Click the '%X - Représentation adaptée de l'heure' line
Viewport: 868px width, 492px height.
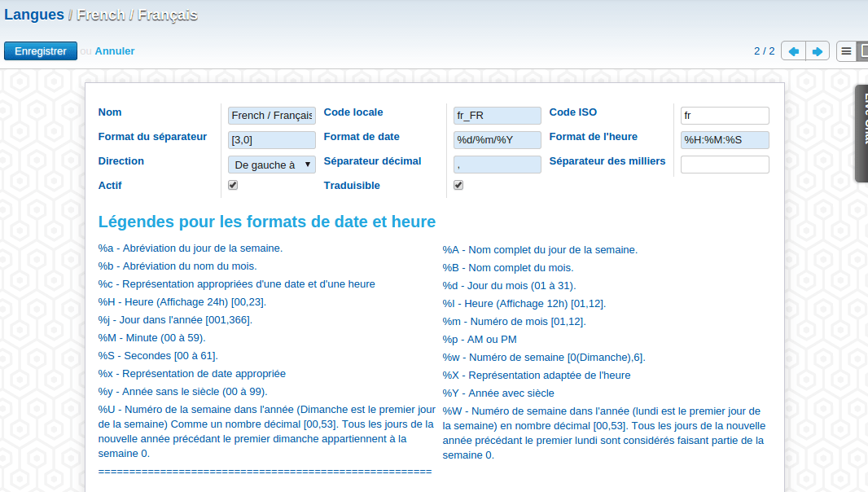click(537, 375)
